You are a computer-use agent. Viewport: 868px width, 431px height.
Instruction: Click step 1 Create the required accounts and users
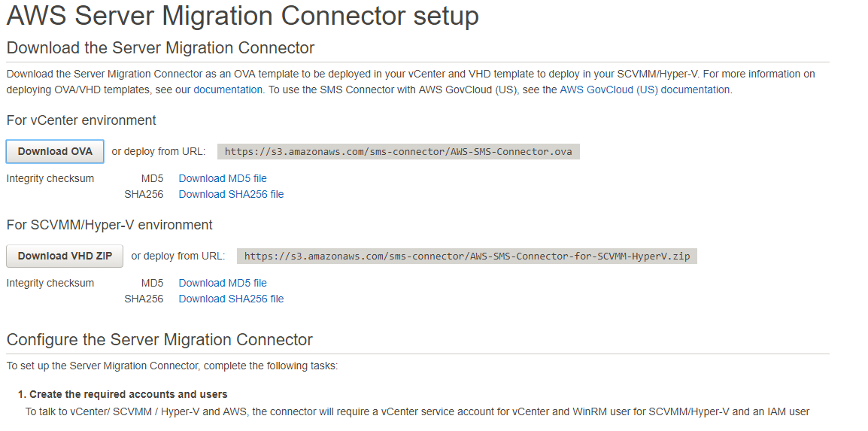(x=123, y=394)
